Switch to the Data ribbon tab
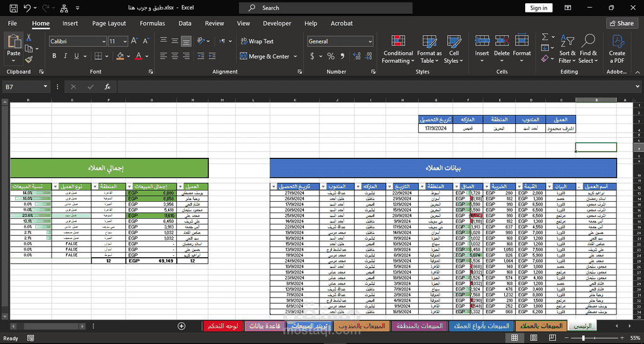The width and height of the screenshot is (644, 344). point(185,23)
